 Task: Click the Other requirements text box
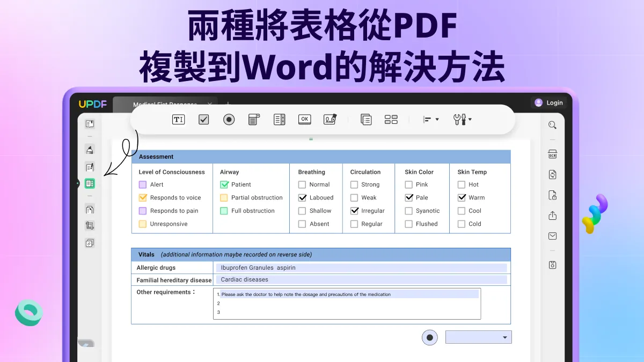point(347,304)
